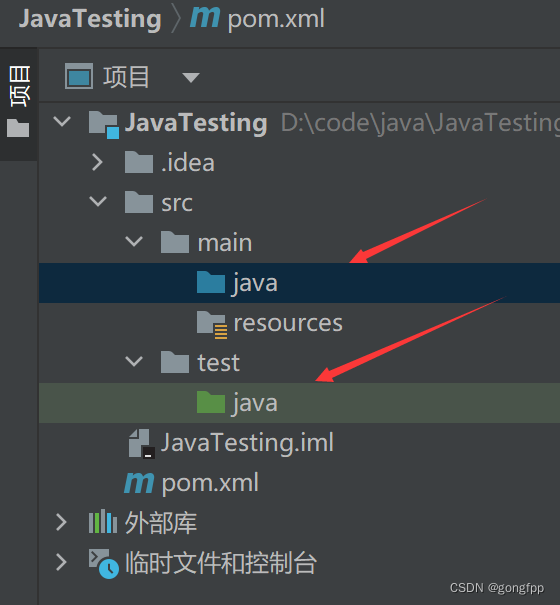Open the 项目 view selector dropdown arrow
Viewport: 560px width, 605px height.
click(191, 78)
